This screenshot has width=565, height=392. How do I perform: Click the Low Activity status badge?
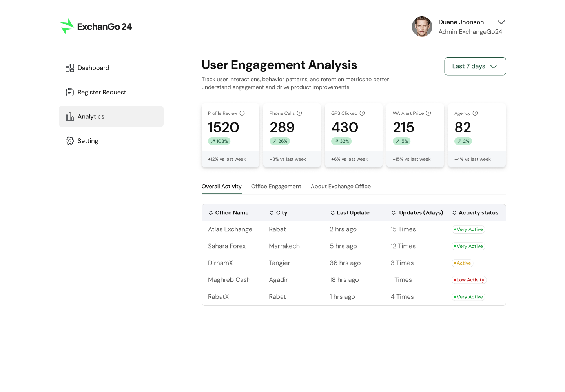click(x=469, y=280)
